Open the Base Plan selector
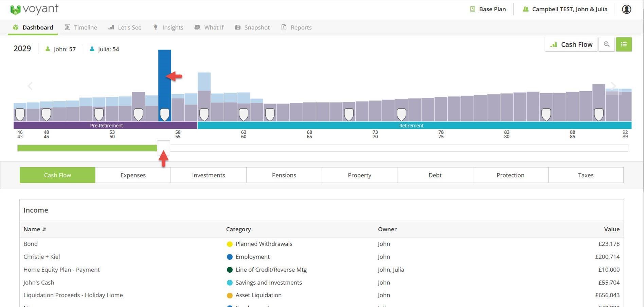 [488, 9]
